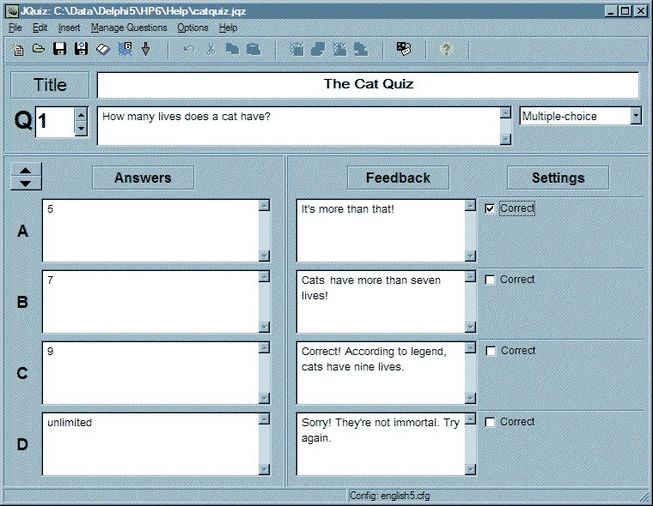The image size is (653, 506).
Task: Click answer A text box containing 5
Action: coord(150,231)
